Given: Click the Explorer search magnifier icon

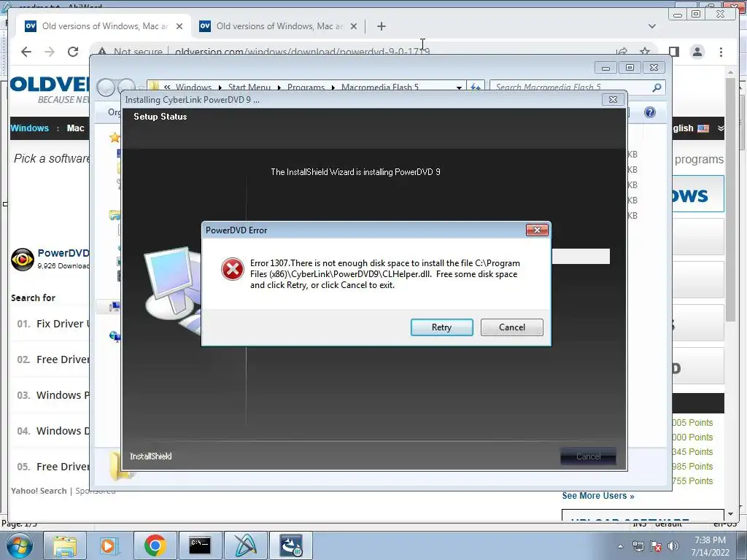Looking at the screenshot, I should [x=657, y=87].
